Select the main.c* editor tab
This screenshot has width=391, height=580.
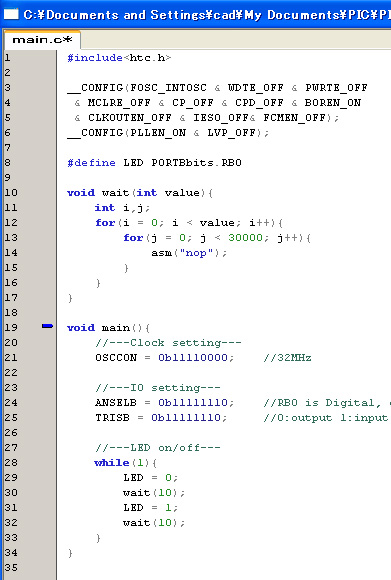(42, 40)
